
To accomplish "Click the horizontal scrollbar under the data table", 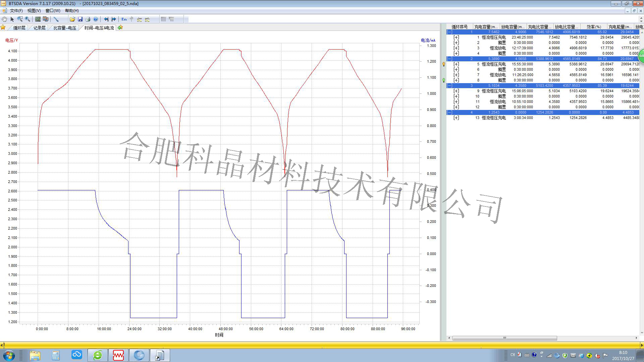I will point(504,338).
